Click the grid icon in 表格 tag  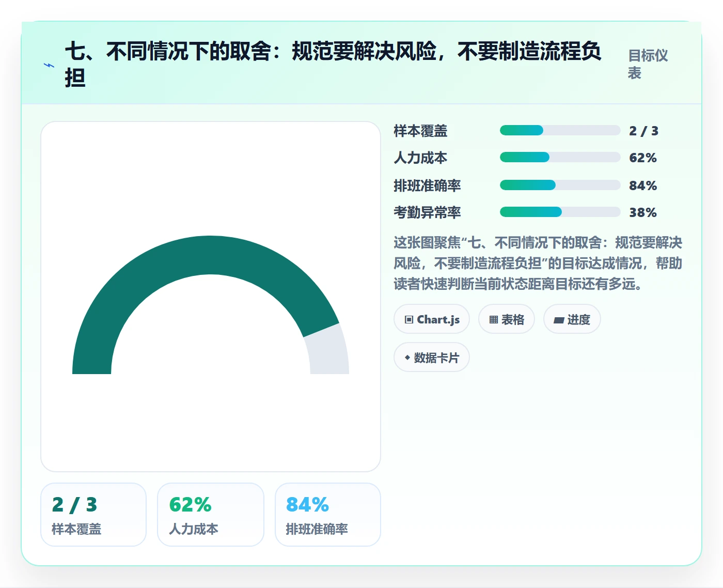pos(494,320)
